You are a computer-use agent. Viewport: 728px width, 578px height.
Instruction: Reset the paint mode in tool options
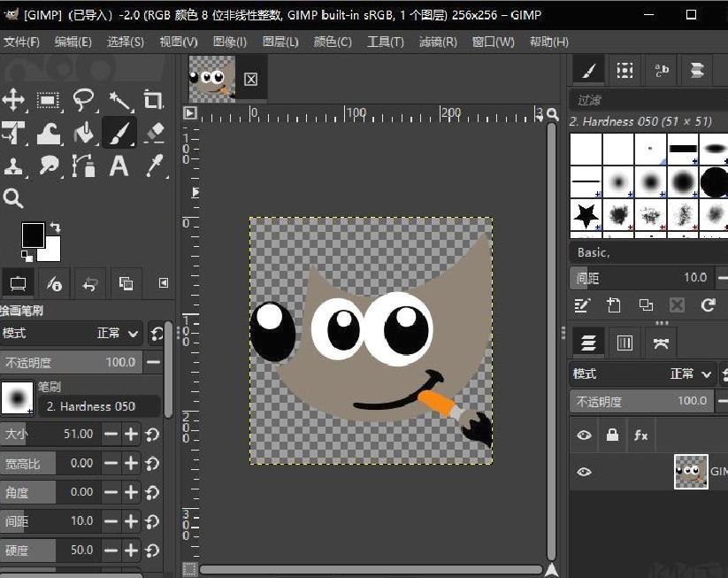(157, 333)
